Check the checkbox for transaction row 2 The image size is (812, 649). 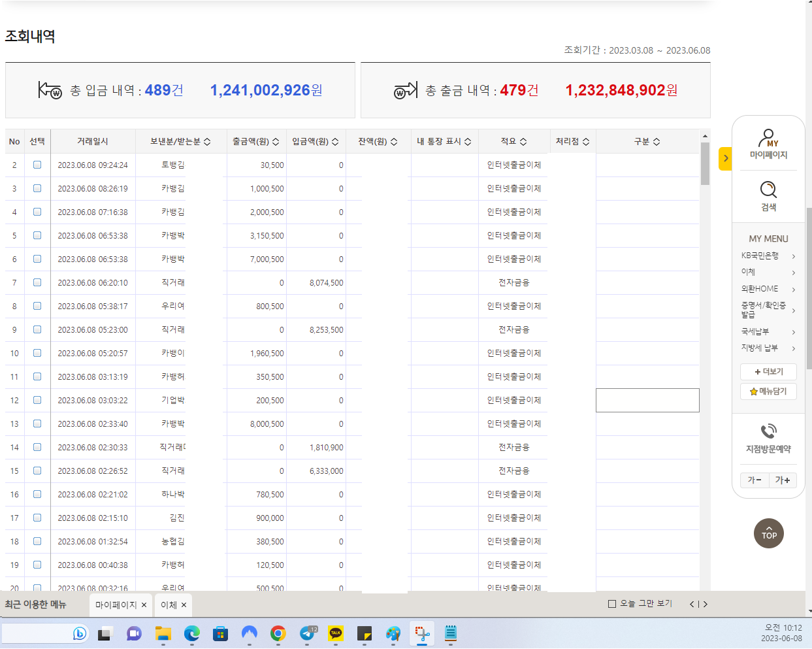(37, 165)
